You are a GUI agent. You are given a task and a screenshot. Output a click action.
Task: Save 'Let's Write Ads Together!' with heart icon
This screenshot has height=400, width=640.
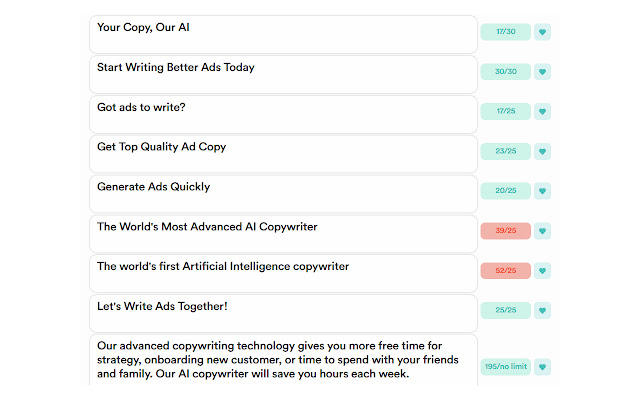pyautogui.click(x=543, y=310)
